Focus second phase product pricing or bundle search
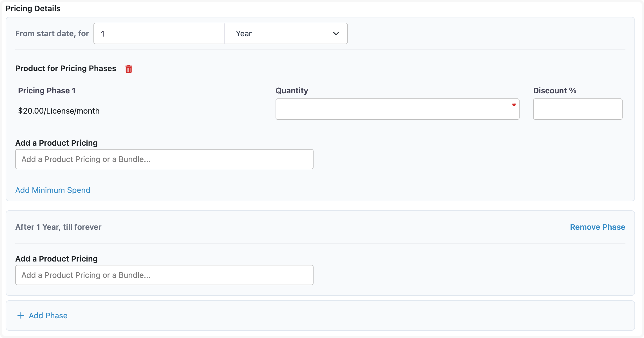Viewport: 644px width, 338px height. [164, 275]
